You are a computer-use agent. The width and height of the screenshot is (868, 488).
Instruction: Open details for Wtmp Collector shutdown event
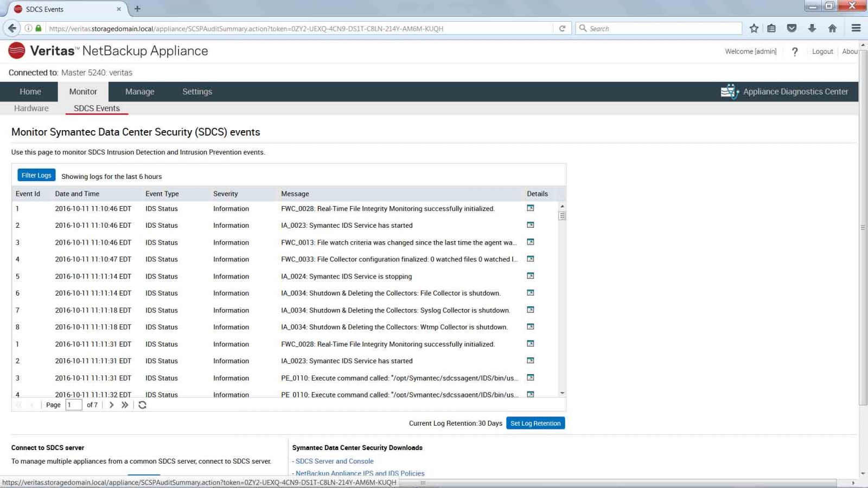(x=531, y=326)
